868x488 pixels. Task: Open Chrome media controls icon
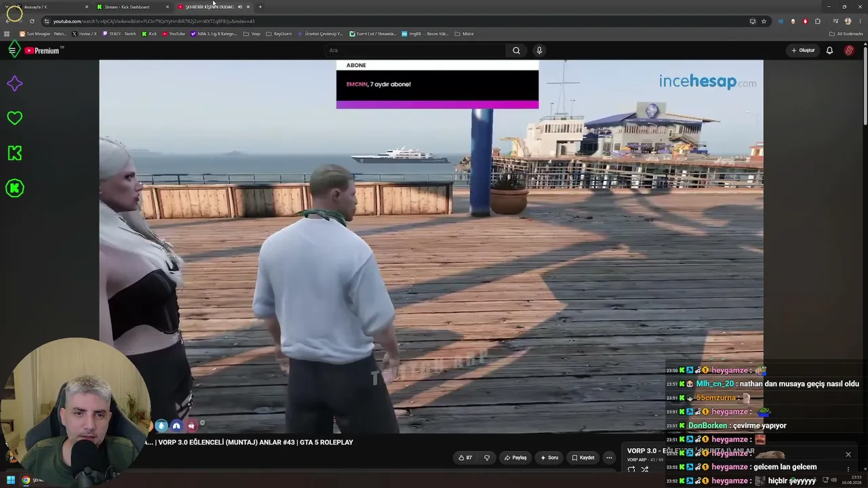click(835, 21)
